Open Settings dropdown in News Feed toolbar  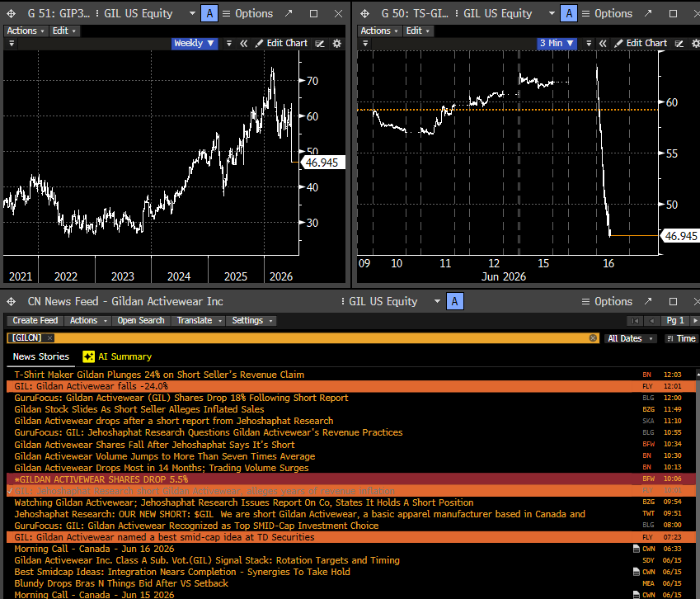pyautogui.click(x=251, y=321)
